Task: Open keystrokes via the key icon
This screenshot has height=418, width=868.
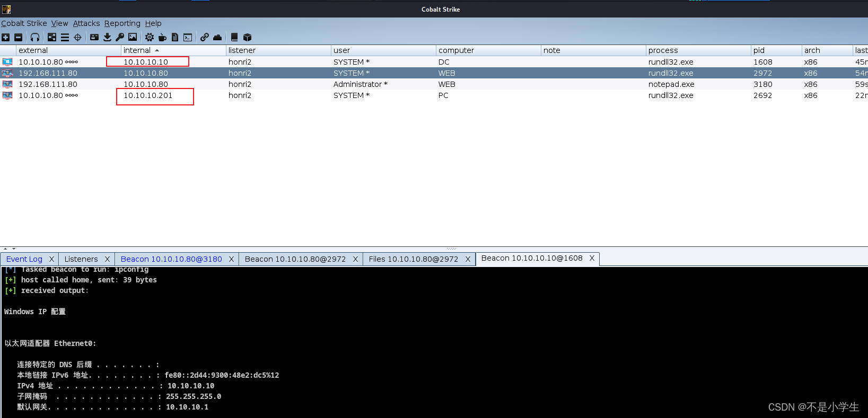Action: [x=120, y=37]
